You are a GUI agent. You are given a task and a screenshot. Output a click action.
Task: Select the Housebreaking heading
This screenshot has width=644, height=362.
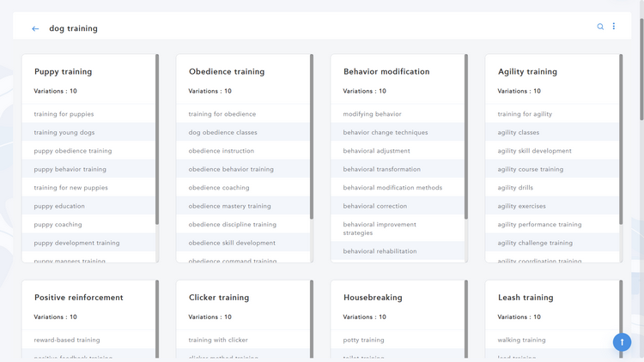(x=373, y=297)
